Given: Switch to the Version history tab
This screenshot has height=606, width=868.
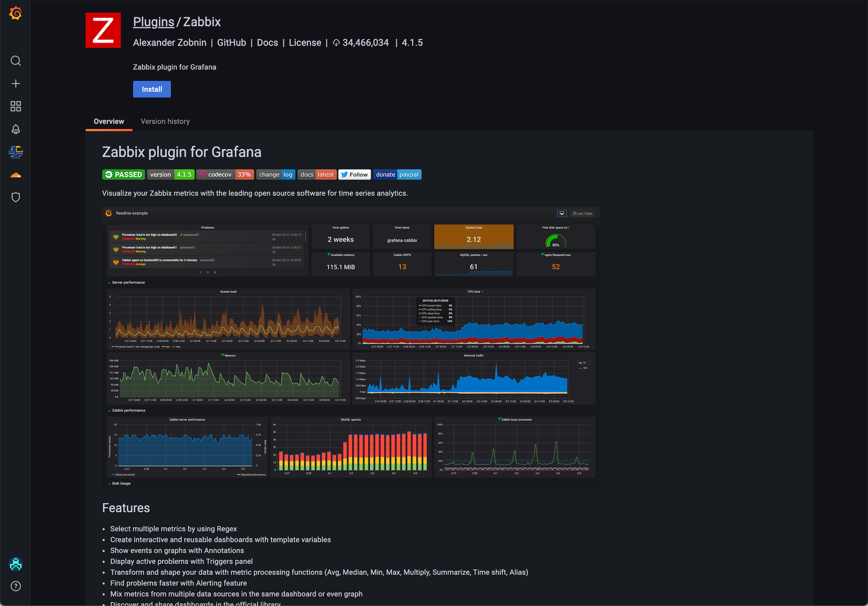Looking at the screenshot, I should pyautogui.click(x=165, y=121).
